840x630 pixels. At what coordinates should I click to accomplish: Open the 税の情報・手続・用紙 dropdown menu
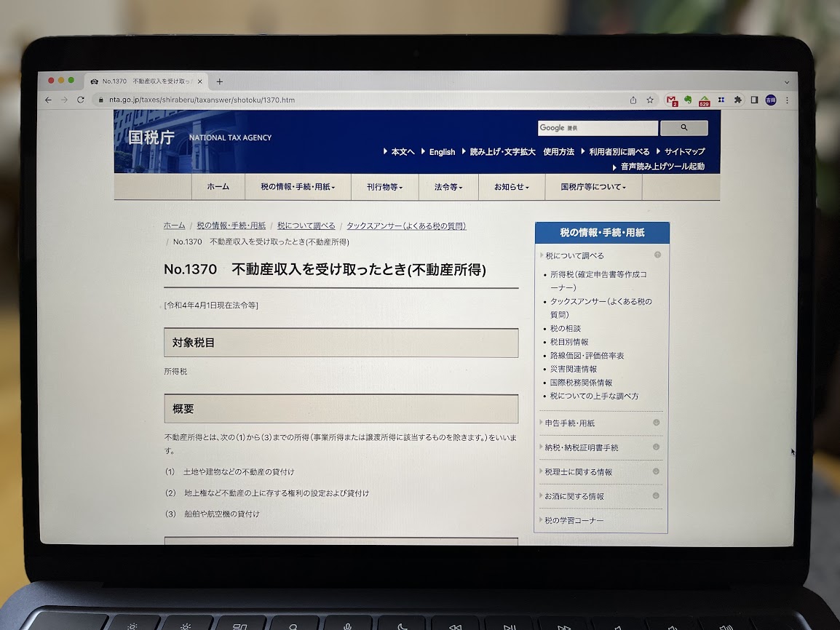[x=297, y=187]
